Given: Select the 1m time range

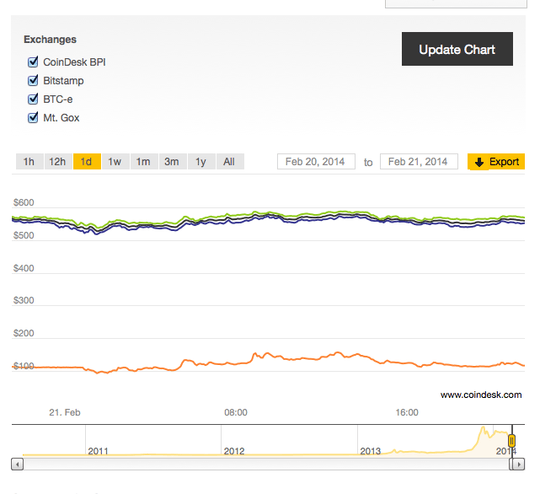Looking at the screenshot, I should [144, 162].
